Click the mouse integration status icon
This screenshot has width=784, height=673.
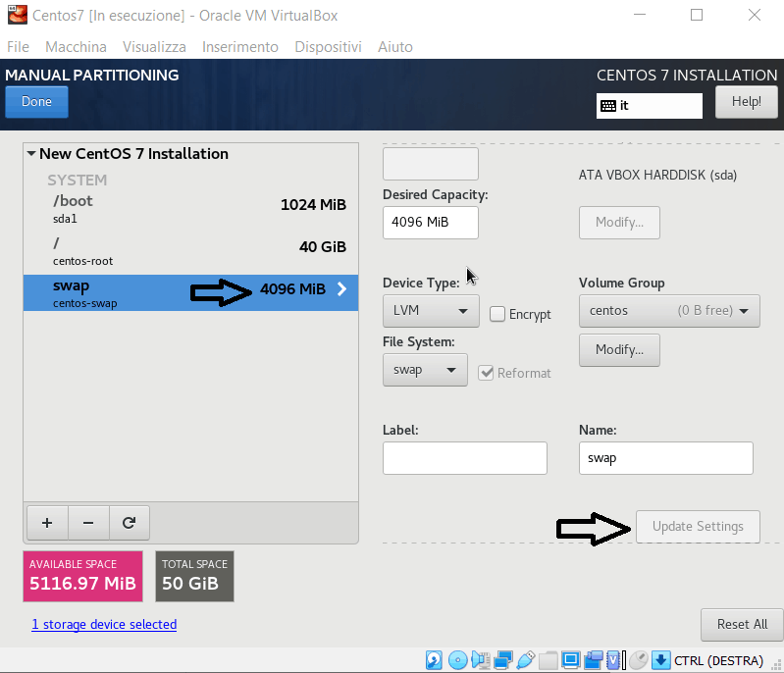point(639,660)
